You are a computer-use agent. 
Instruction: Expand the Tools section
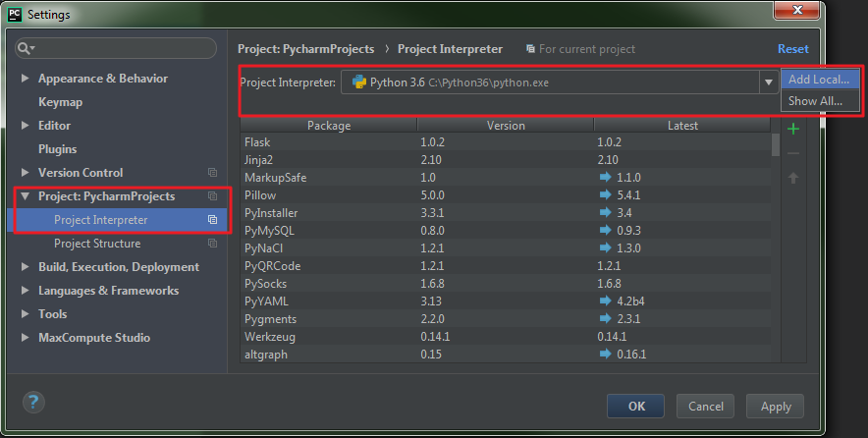point(25,314)
